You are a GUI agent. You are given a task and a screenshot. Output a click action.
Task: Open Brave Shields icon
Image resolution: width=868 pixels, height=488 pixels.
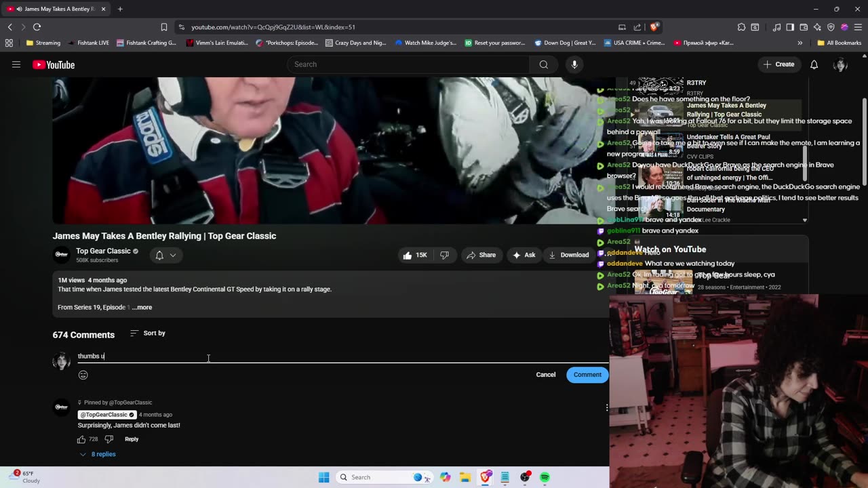[654, 27]
